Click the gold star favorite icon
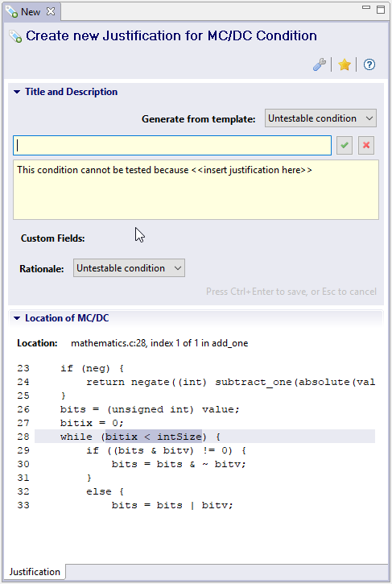The image size is (392, 584). tap(345, 64)
